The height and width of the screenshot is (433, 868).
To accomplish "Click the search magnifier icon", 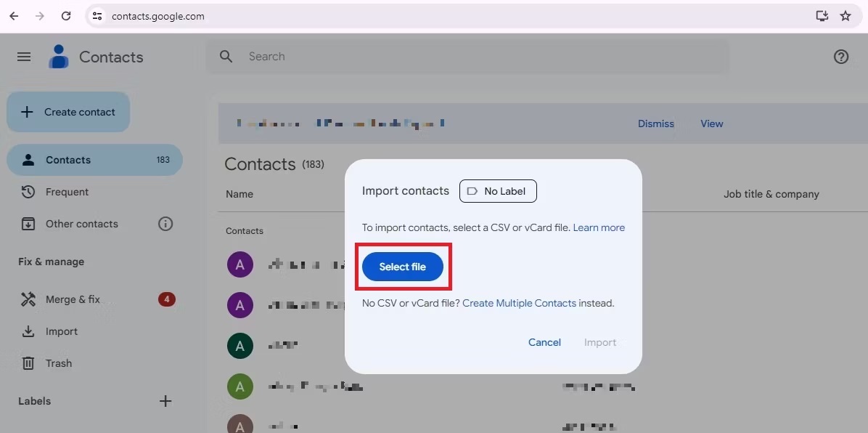I will click(x=226, y=57).
